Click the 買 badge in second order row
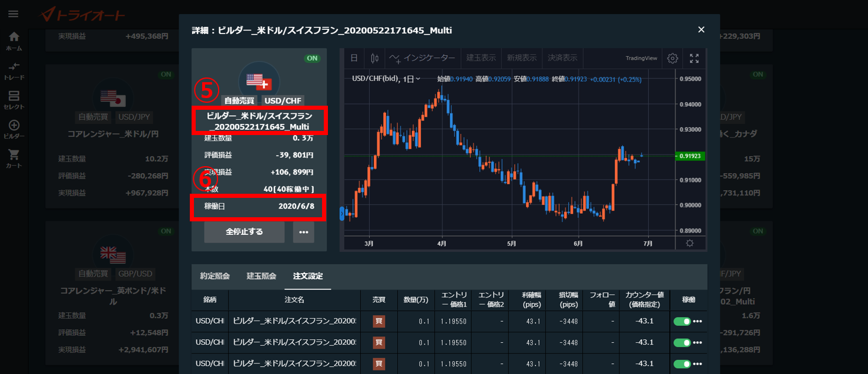This screenshot has width=868, height=374. pos(379,343)
